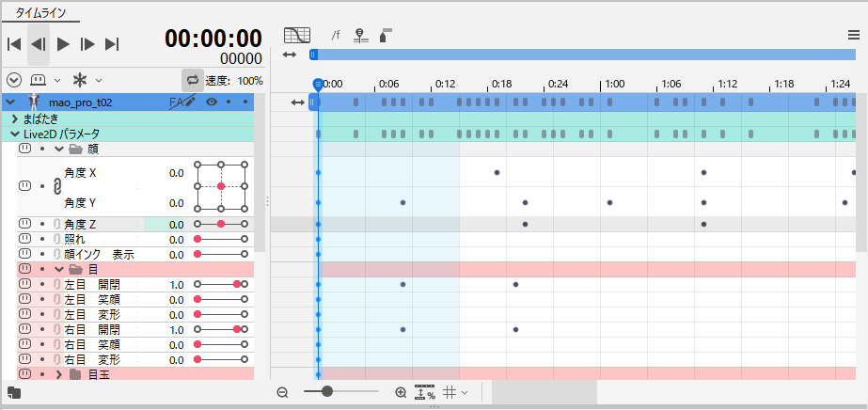Viewport: 868px width, 410px height.
Task: Expand the まばたき group
Action: (15, 119)
